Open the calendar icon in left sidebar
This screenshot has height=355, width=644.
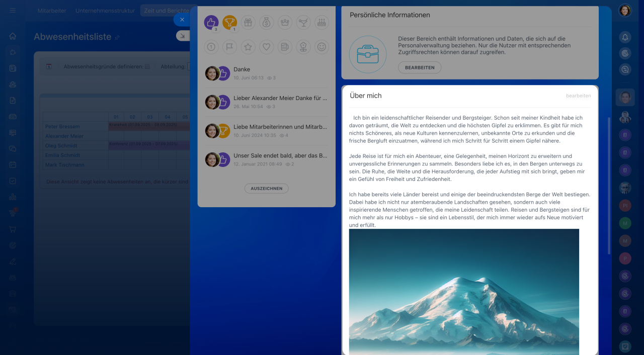pyautogui.click(x=13, y=165)
